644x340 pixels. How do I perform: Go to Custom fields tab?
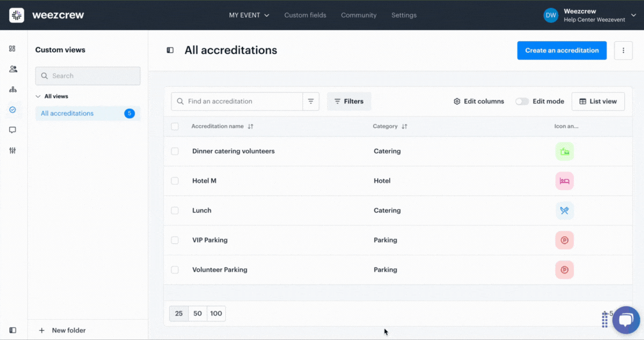click(305, 15)
